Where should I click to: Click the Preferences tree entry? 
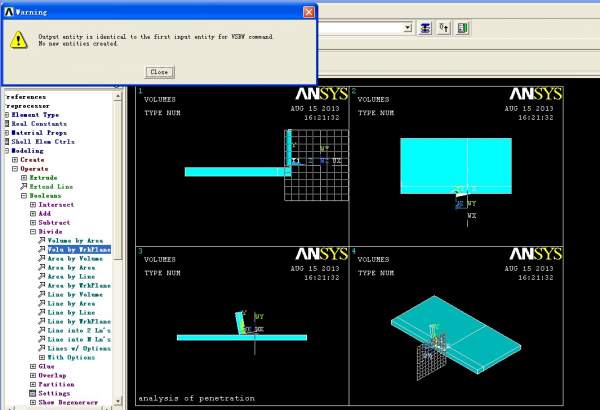pyautogui.click(x=26, y=97)
